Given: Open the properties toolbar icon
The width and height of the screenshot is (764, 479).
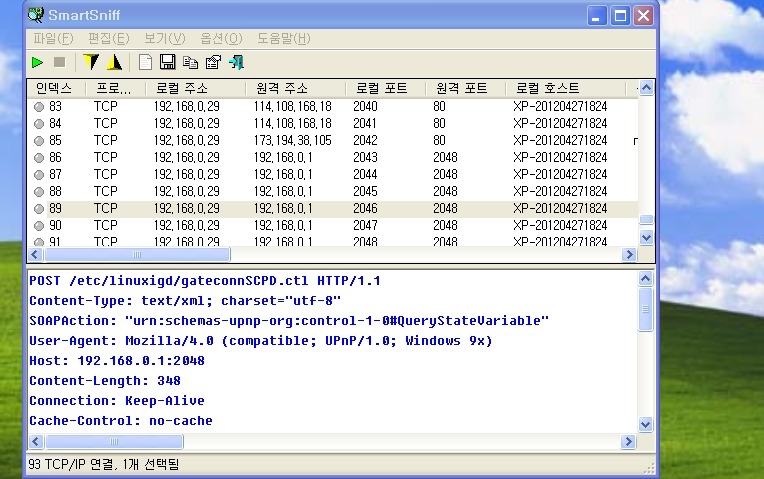Looking at the screenshot, I should coord(212,62).
